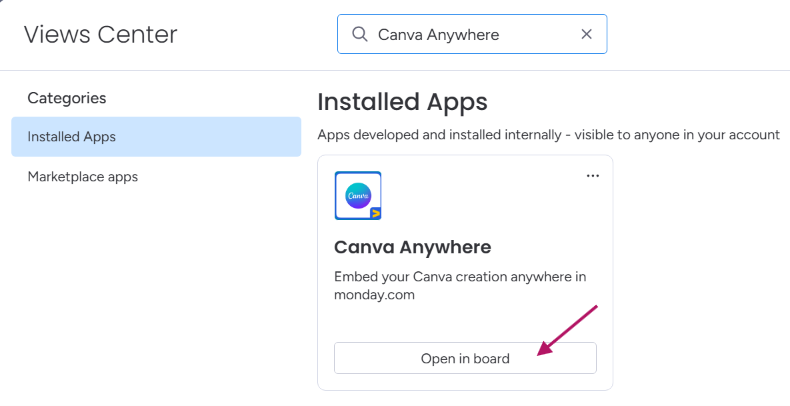Click the pink arrow annotation pointing to button
Viewport: 790px width, 406px height.
tap(567, 330)
